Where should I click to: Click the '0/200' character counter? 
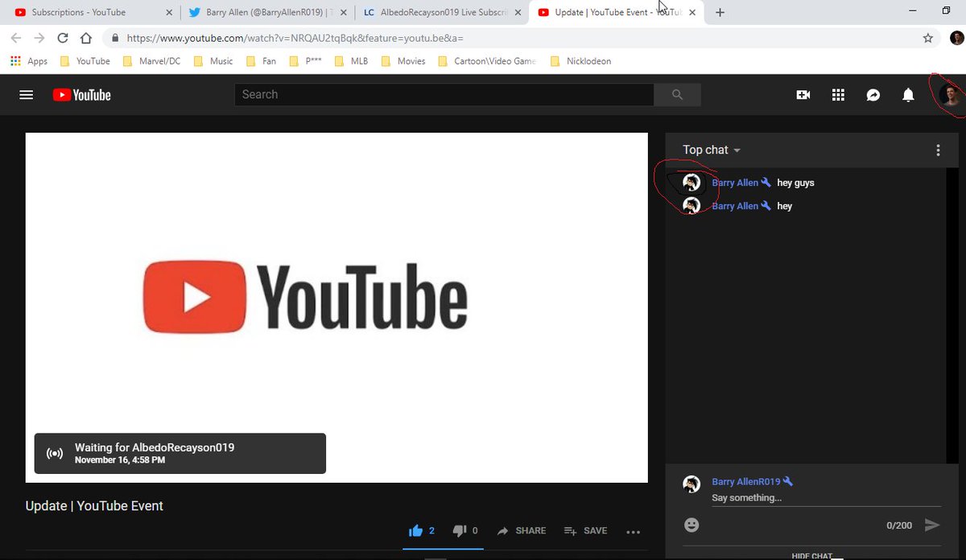click(899, 525)
